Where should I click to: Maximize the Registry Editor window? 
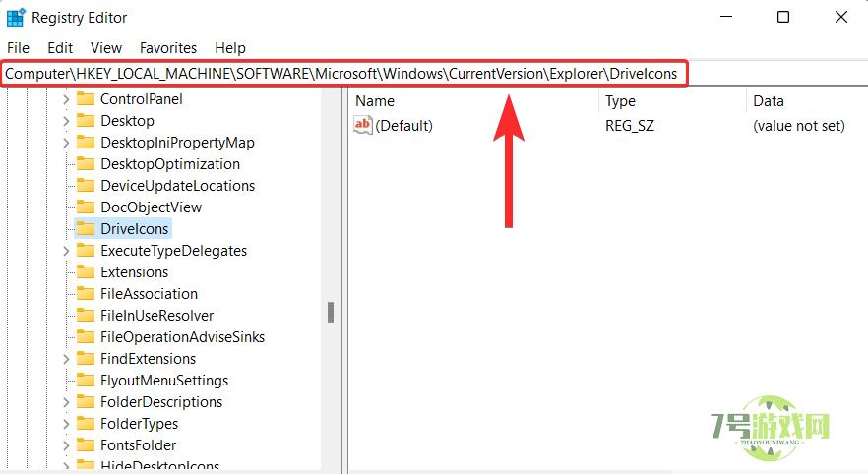tap(783, 17)
